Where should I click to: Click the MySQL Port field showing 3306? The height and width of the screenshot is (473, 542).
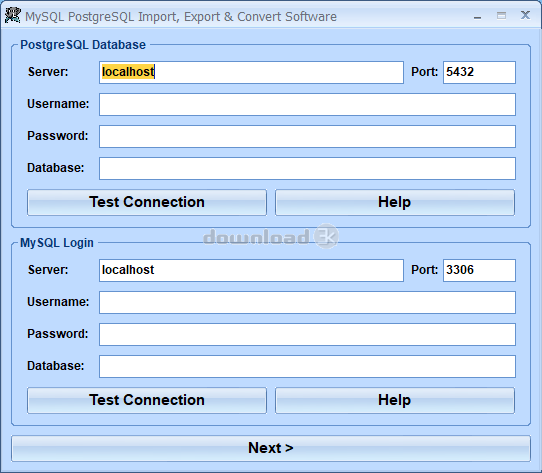[479, 270]
